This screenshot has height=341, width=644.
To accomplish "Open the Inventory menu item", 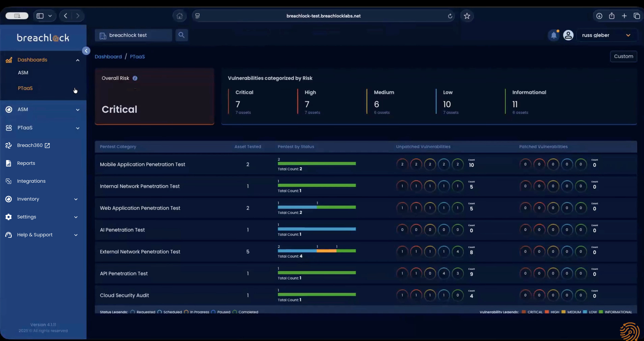I will [28, 199].
